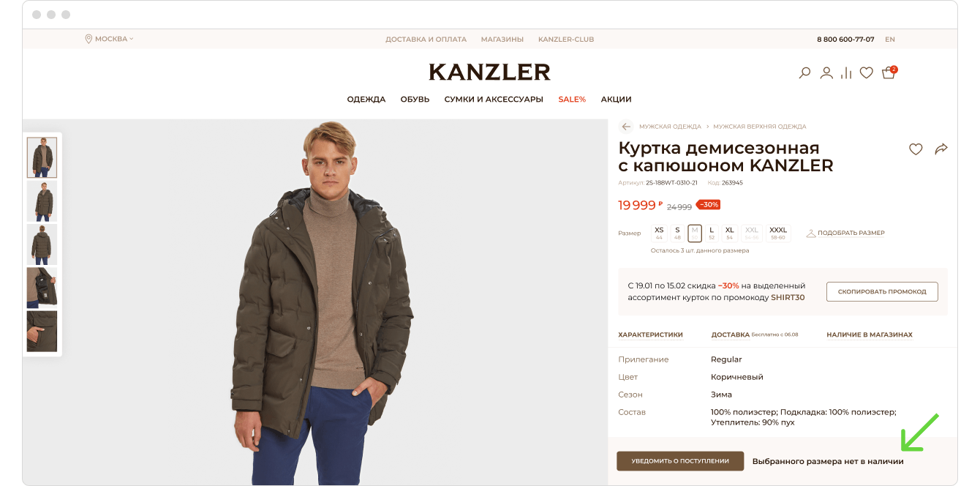Add jacket to favorites heart icon
Viewport: 980px width, 486px height.
916,149
